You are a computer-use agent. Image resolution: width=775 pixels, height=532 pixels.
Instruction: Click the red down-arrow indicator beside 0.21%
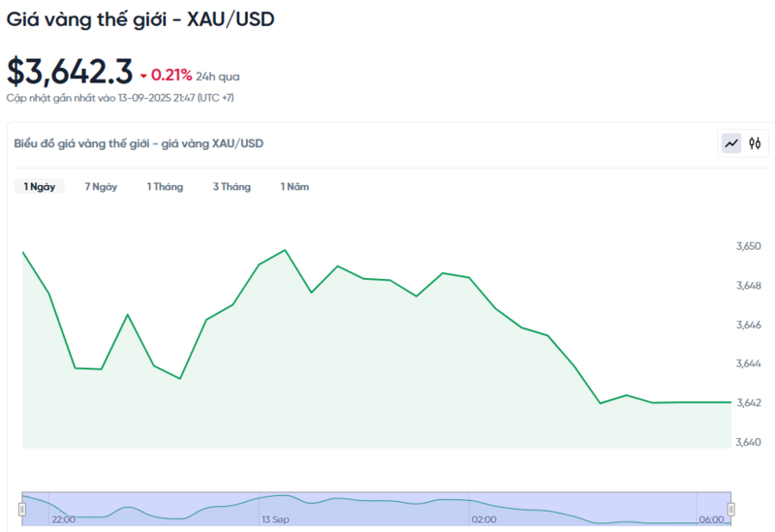143,76
